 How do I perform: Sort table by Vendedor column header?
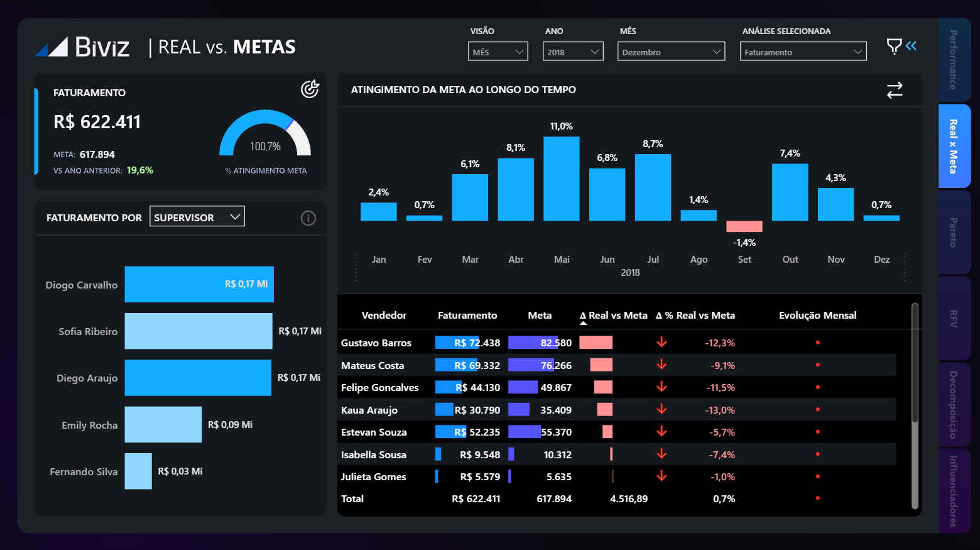click(384, 316)
